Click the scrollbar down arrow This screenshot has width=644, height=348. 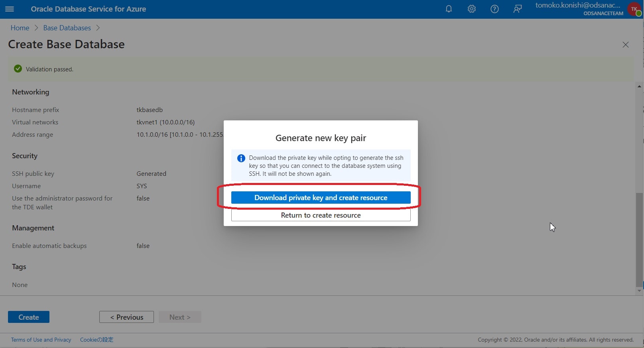[639, 291]
